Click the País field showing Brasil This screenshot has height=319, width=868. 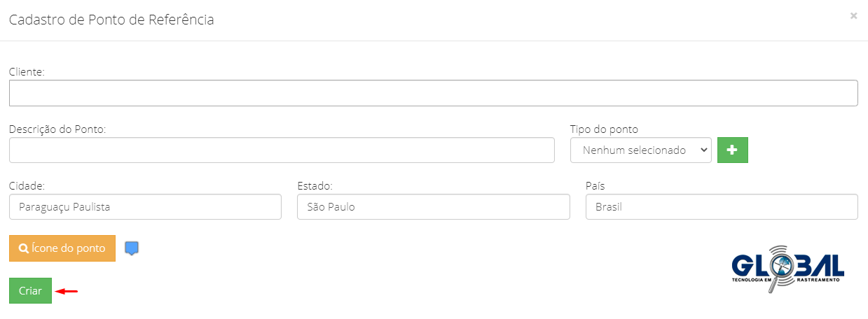[722, 207]
